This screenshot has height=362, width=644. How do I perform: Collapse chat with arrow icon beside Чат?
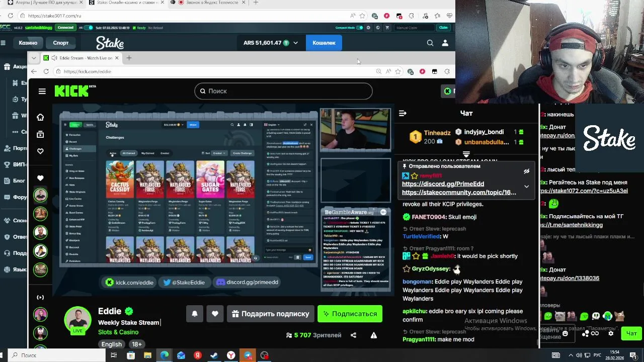(403, 113)
